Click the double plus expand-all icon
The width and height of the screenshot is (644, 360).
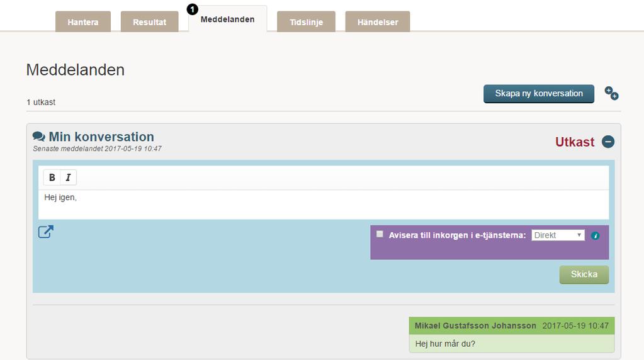point(611,93)
